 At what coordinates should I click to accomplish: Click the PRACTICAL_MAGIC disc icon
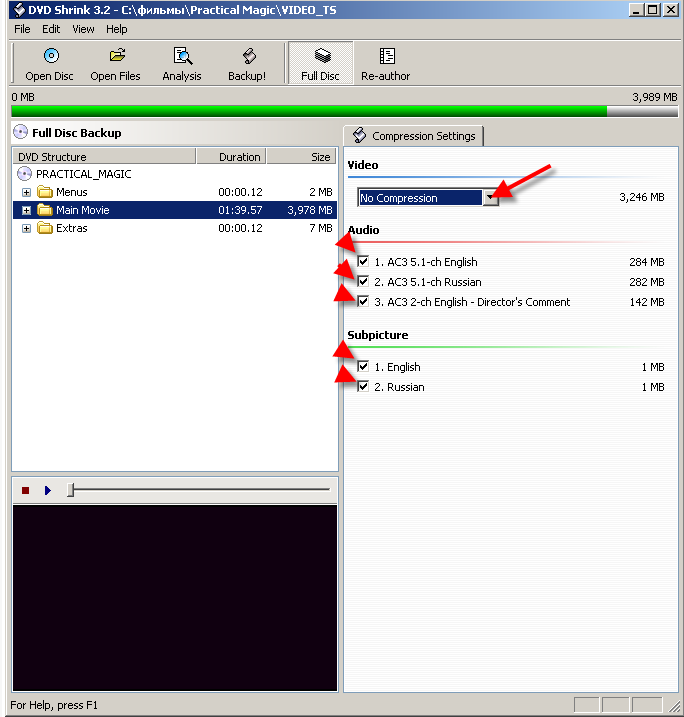tap(24, 174)
